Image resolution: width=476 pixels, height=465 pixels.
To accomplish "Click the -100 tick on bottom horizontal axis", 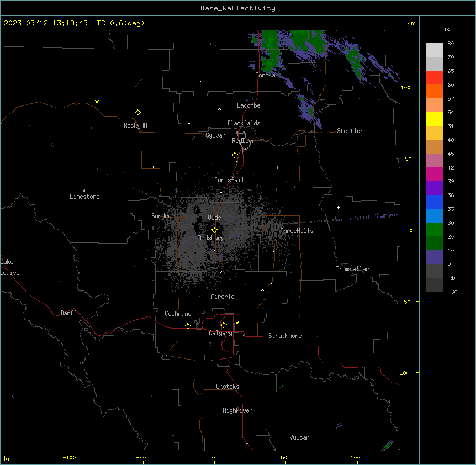I will tap(69, 457).
